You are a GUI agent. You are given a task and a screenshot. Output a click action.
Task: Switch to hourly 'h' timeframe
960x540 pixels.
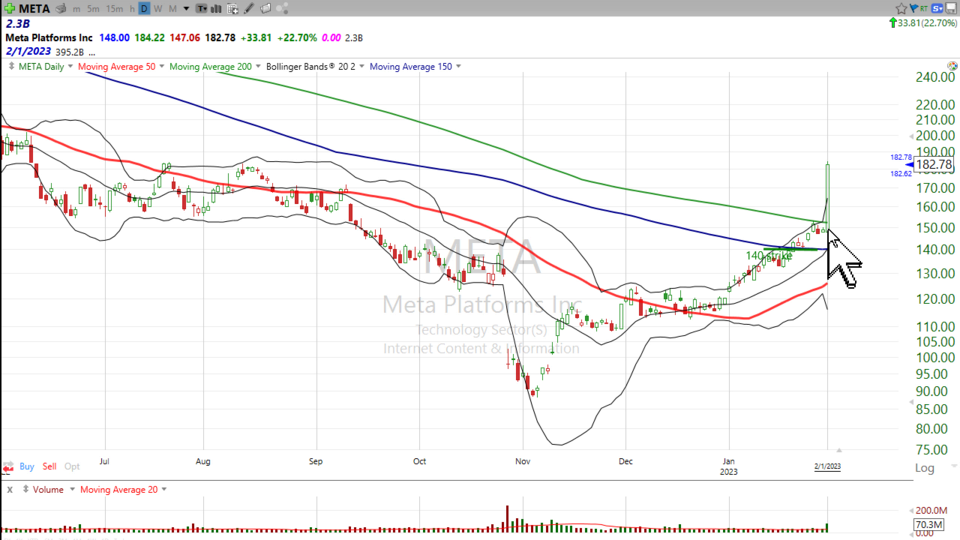[132, 9]
